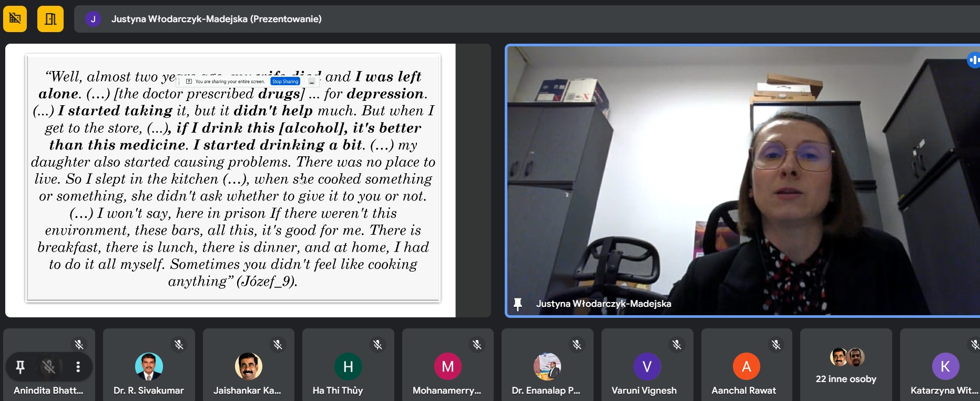Click the pin icon beside Justyna's name on the video
Viewport: 980px width, 401px height.
(x=518, y=304)
